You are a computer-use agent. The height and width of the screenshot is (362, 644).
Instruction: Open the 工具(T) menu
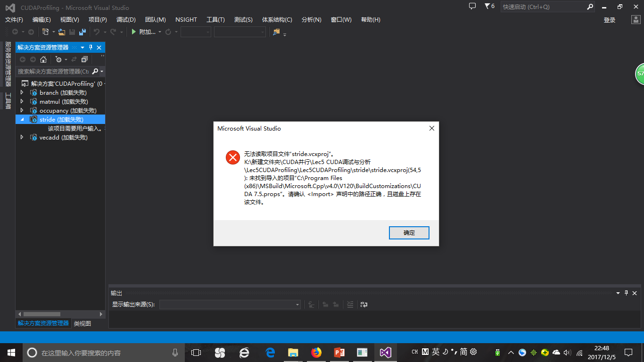(x=215, y=20)
